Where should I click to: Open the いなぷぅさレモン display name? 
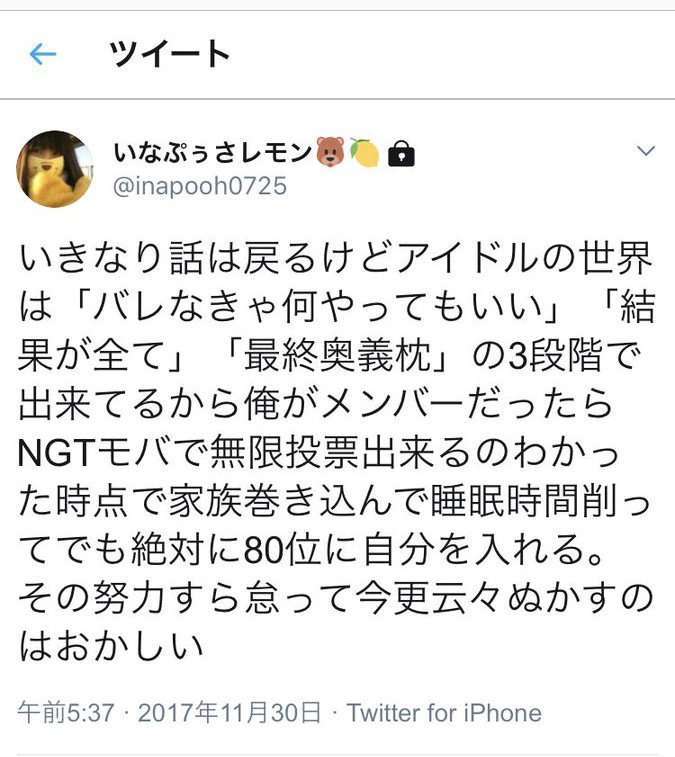click(213, 152)
